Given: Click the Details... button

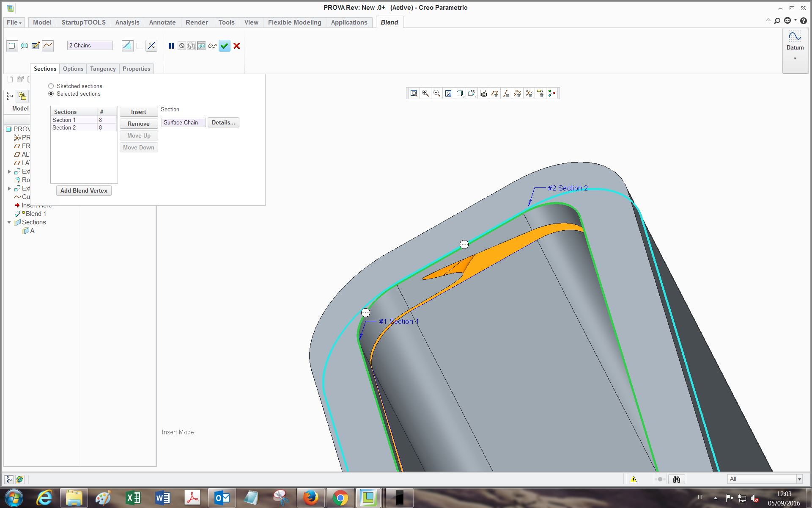Looking at the screenshot, I should (223, 122).
